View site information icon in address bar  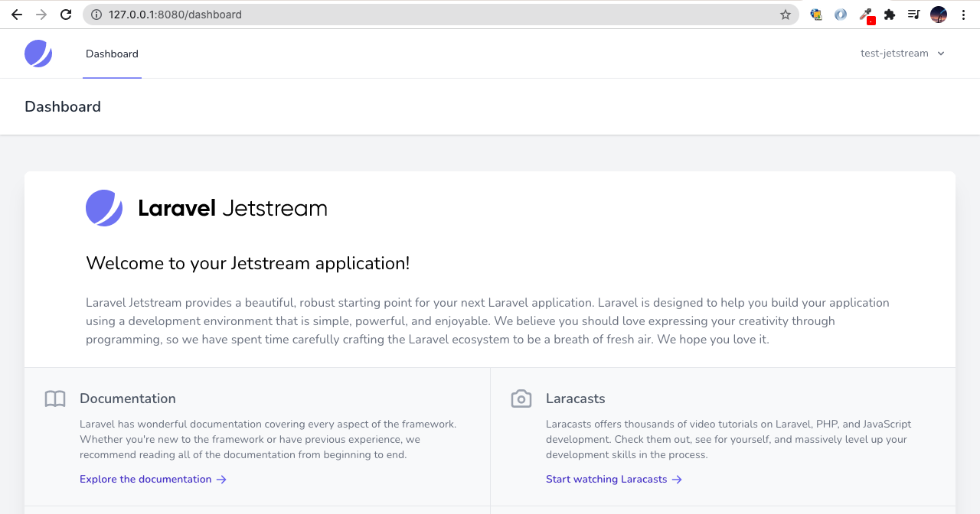coord(96,15)
